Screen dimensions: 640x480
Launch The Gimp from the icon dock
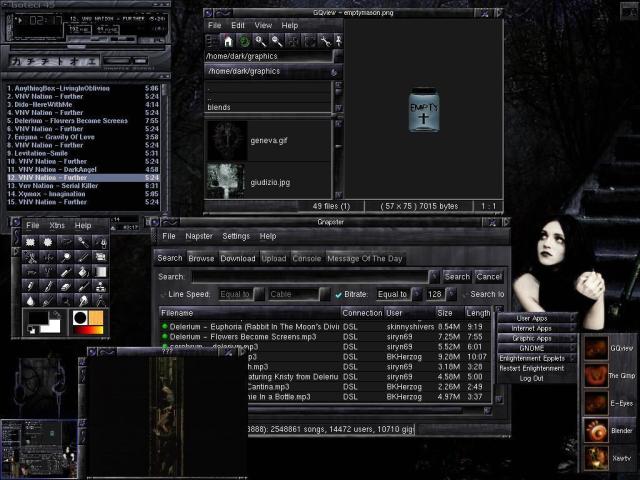pos(596,376)
